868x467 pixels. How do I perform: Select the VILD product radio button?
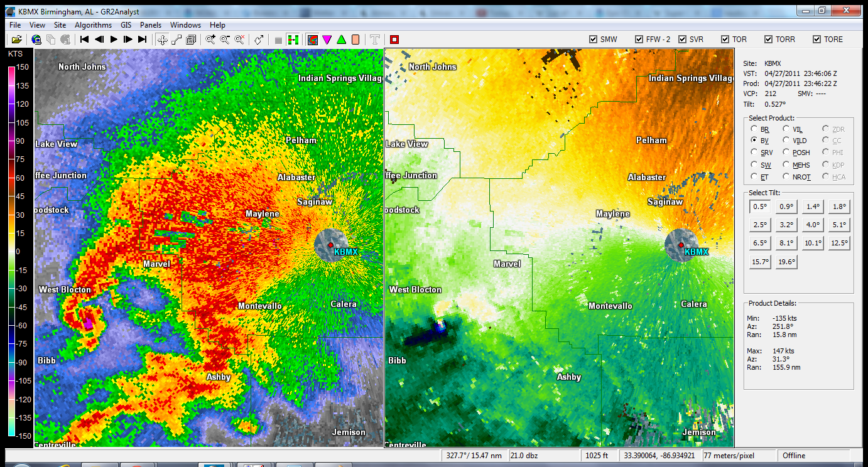pyautogui.click(x=786, y=141)
